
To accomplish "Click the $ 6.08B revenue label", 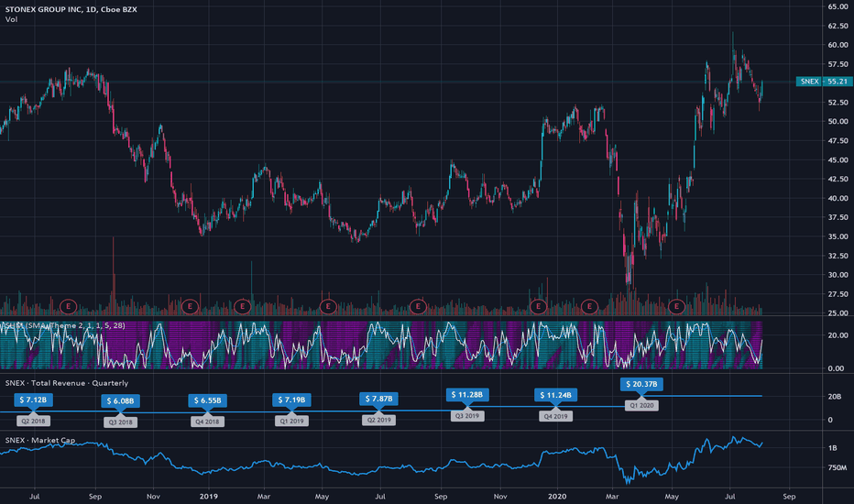I will 120,401.
